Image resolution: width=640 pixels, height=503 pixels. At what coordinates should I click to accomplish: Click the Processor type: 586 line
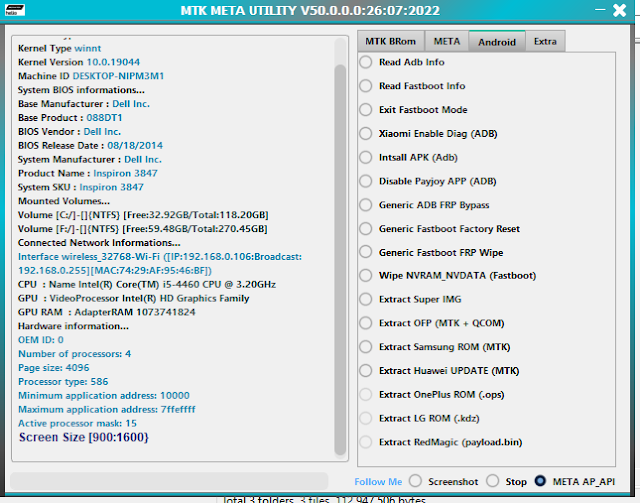[63, 381]
